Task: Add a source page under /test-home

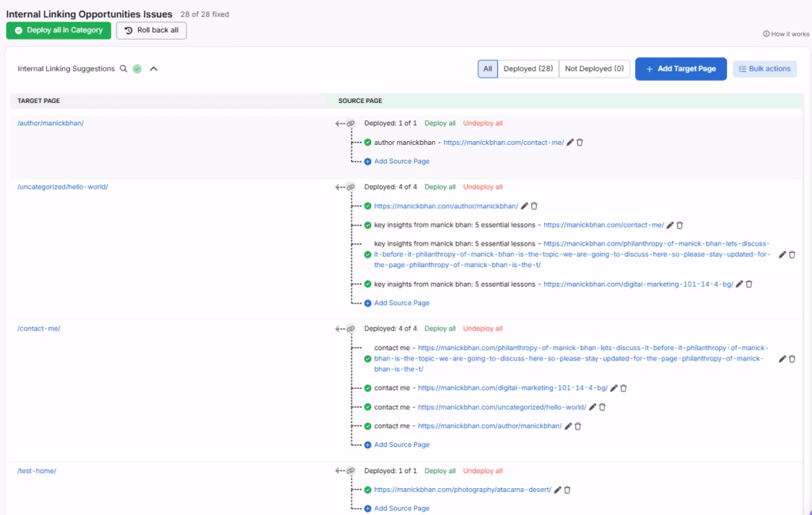Action: [x=400, y=508]
